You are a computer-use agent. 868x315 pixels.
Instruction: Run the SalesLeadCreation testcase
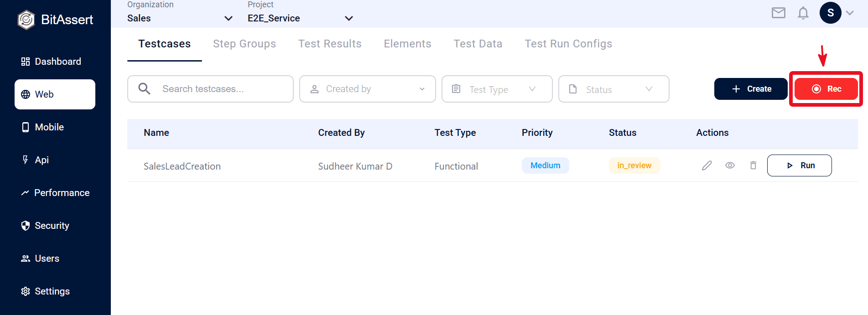[x=799, y=165]
